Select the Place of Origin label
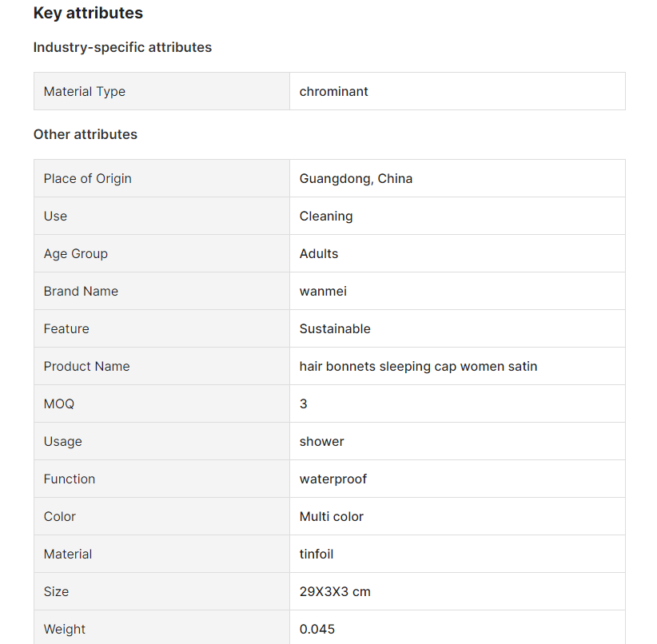 click(x=88, y=178)
